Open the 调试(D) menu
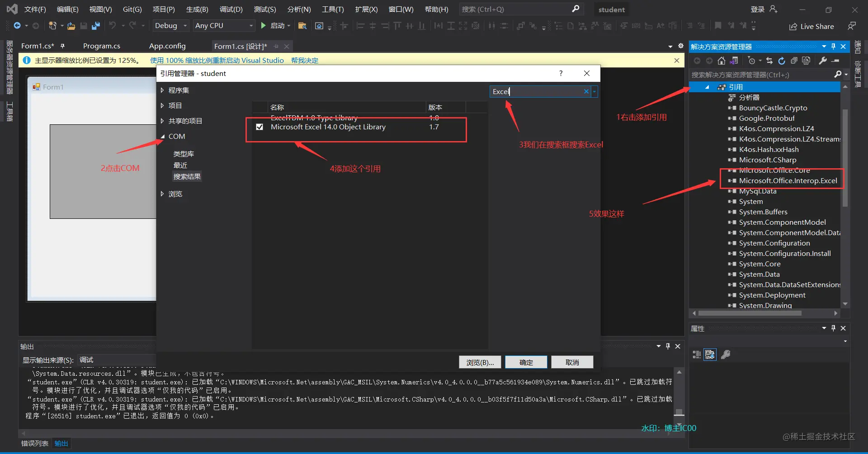The height and width of the screenshot is (454, 868). (231, 9)
